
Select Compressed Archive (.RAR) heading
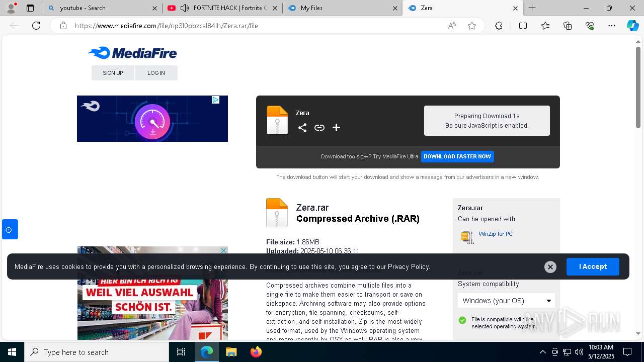point(358,219)
